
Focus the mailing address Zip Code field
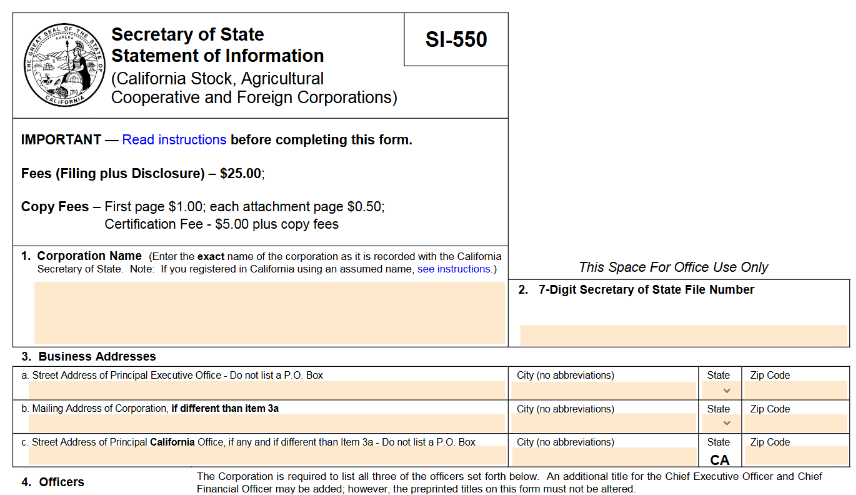coord(795,423)
